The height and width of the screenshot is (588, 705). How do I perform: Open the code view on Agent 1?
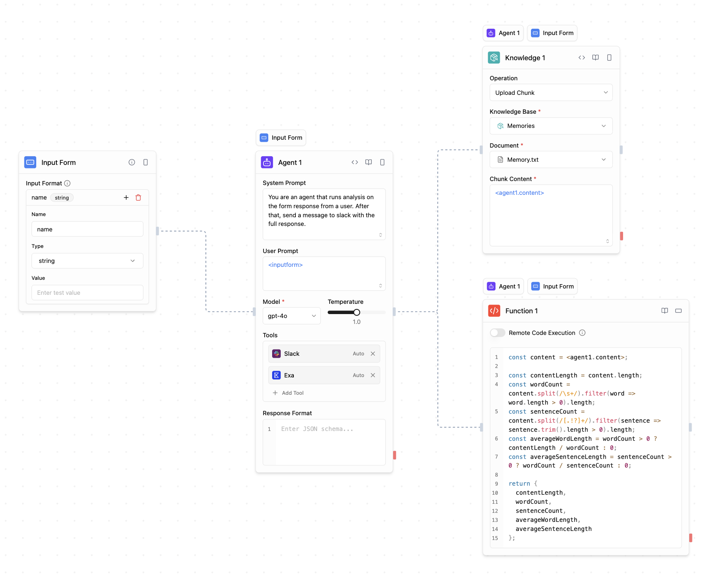pos(354,162)
